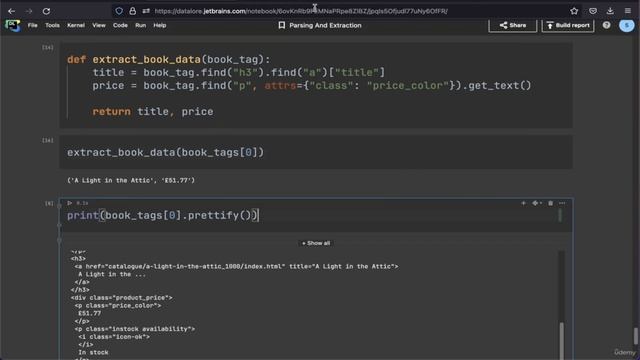Open the browser hamburger menu
Viewport: 640px width, 360px height.
(x=628, y=11)
